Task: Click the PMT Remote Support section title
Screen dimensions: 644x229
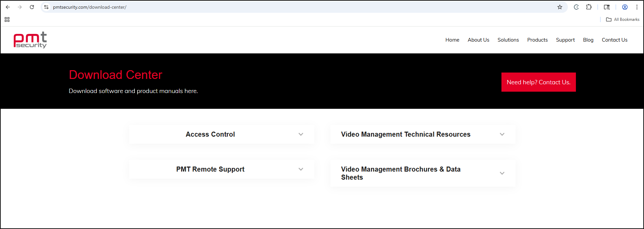Action: [210, 169]
